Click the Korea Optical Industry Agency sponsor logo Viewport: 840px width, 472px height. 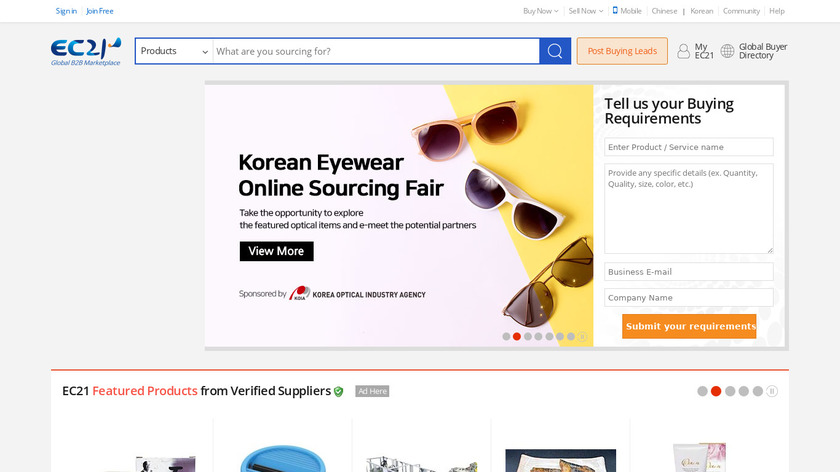coord(357,294)
